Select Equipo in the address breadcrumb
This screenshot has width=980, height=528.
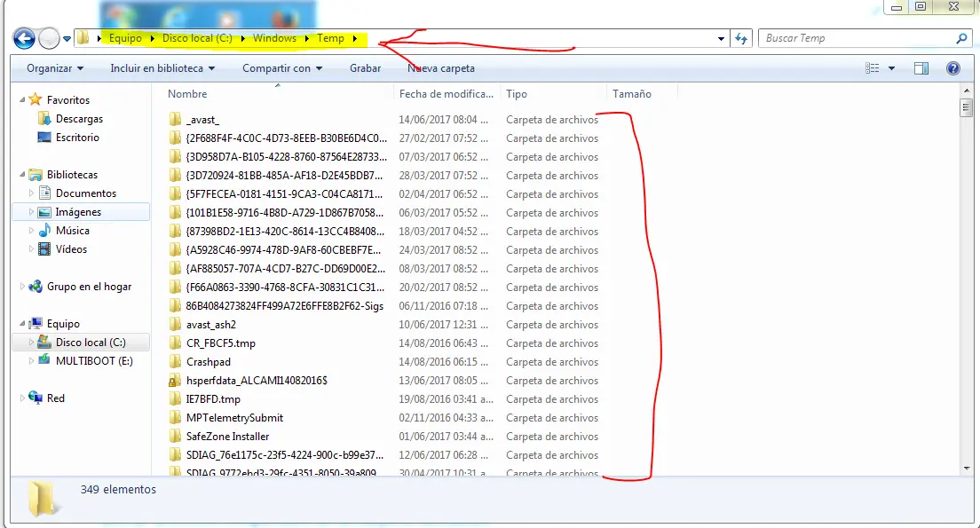pos(125,38)
